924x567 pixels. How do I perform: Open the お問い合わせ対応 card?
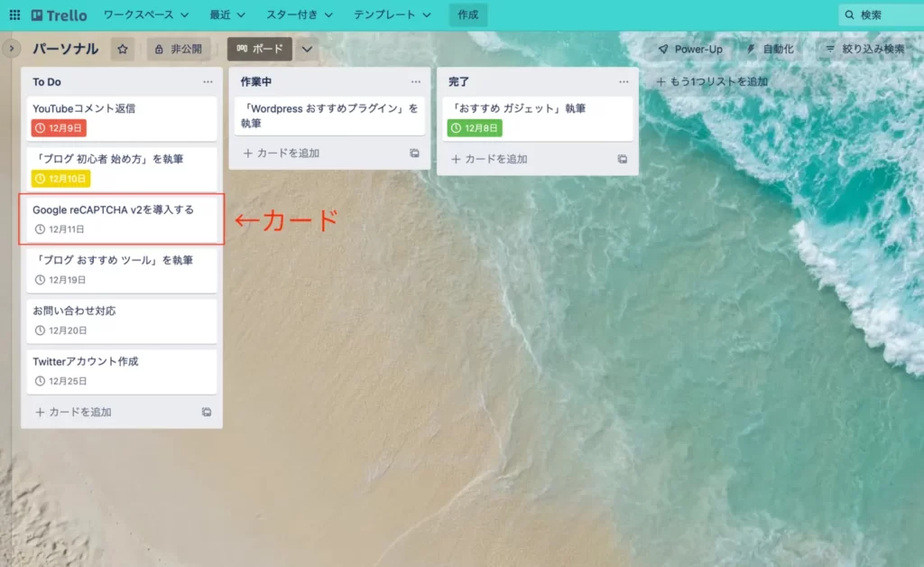pos(122,321)
